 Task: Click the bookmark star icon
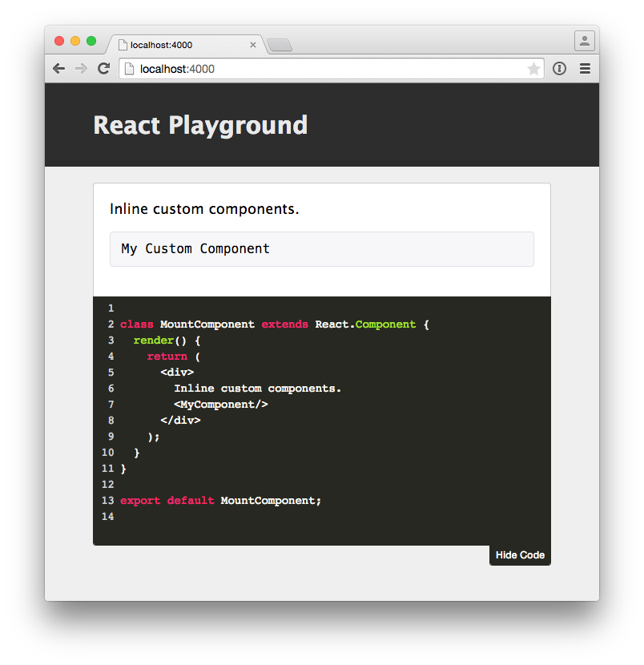[533, 68]
